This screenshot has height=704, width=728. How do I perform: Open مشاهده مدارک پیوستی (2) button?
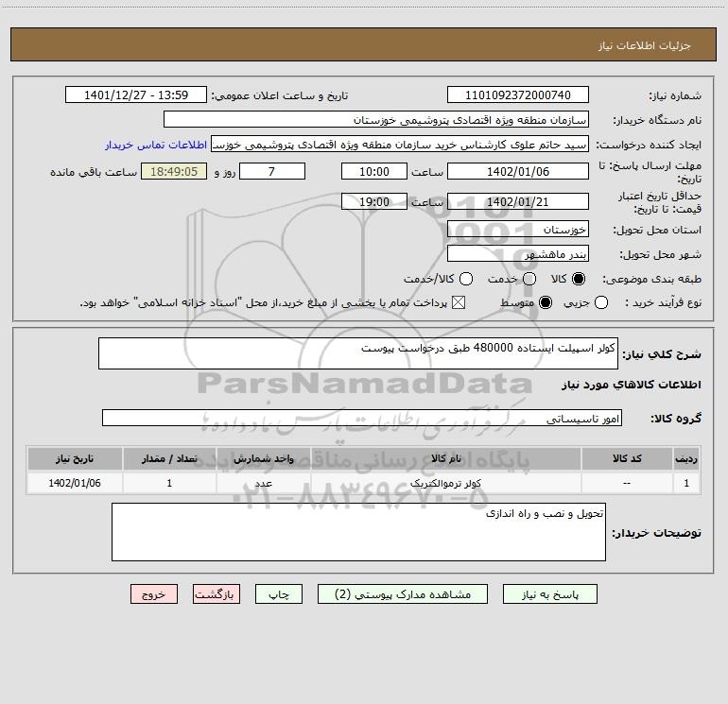coord(403,594)
